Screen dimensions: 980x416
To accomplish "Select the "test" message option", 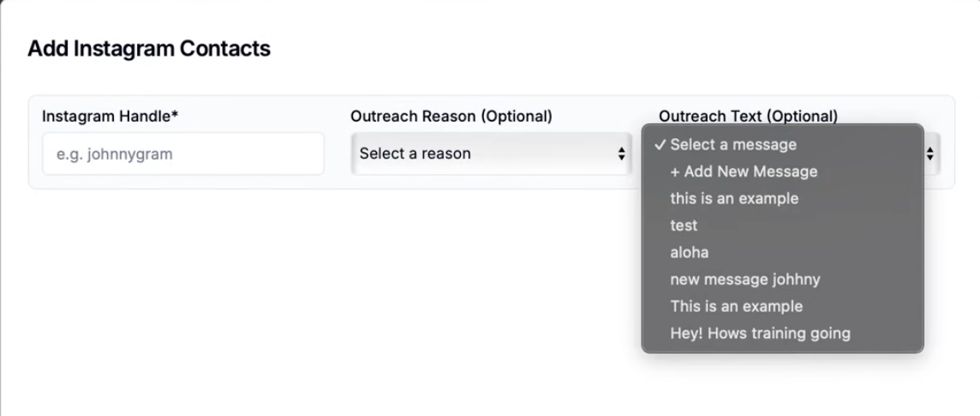I will [684, 225].
